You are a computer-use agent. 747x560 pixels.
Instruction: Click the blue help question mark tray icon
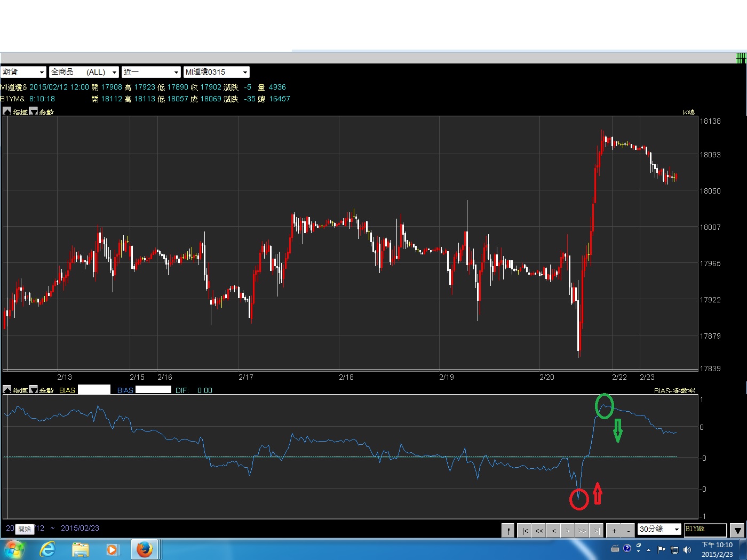click(x=627, y=548)
